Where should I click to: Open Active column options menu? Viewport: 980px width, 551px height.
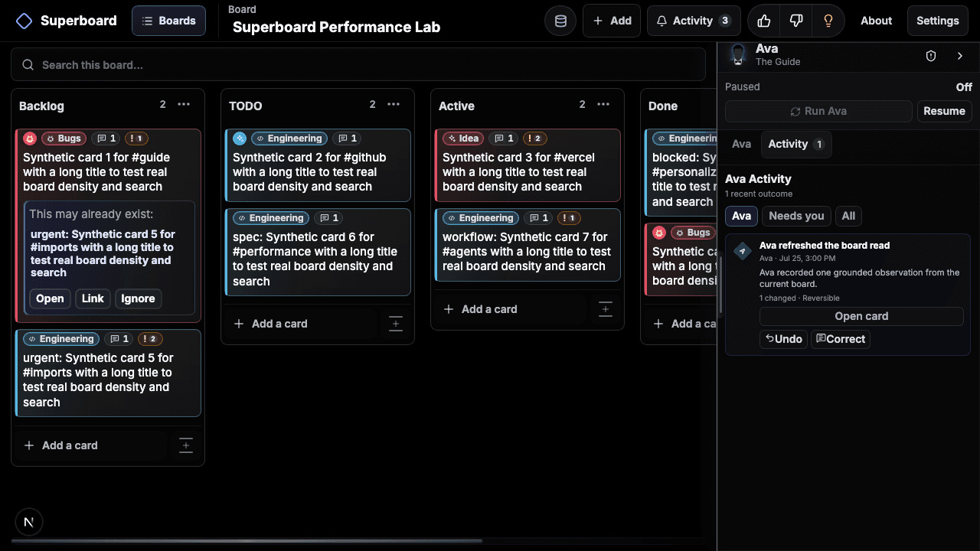coord(603,105)
